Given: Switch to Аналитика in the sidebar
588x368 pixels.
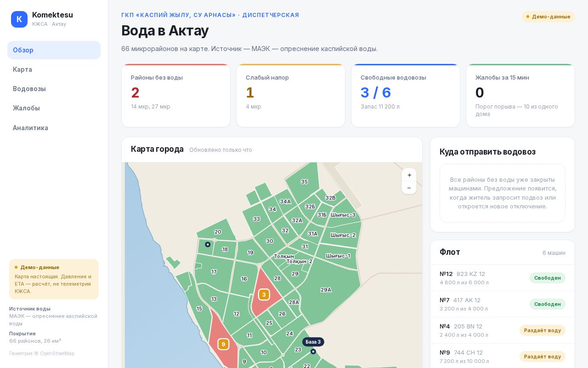Looking at the screenshot, I should click(54, 128).
